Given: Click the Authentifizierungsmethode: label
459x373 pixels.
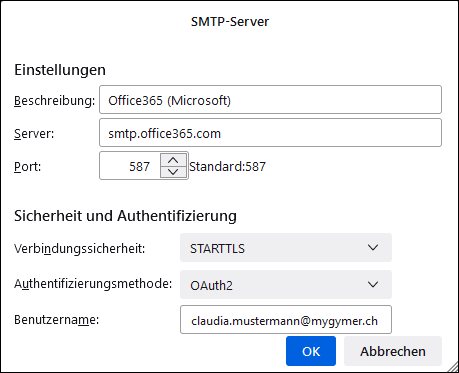Looking at the screenshot, I should tap(93, 284).
